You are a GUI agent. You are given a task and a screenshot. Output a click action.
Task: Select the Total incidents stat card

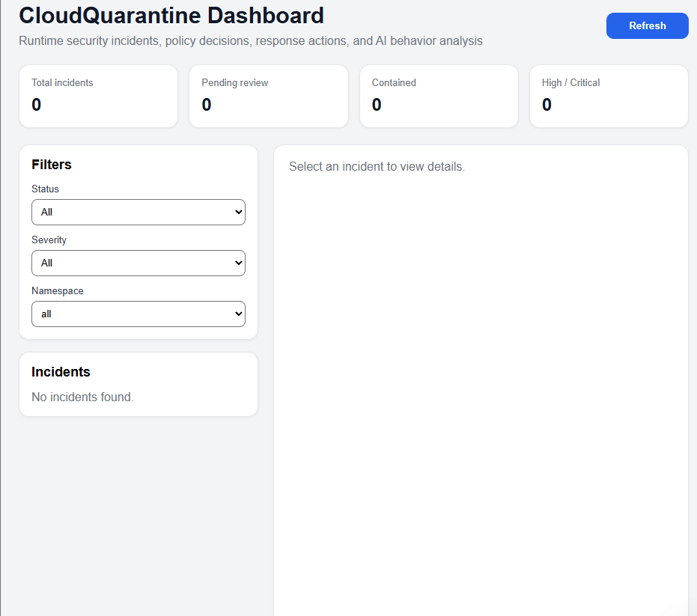98,96
